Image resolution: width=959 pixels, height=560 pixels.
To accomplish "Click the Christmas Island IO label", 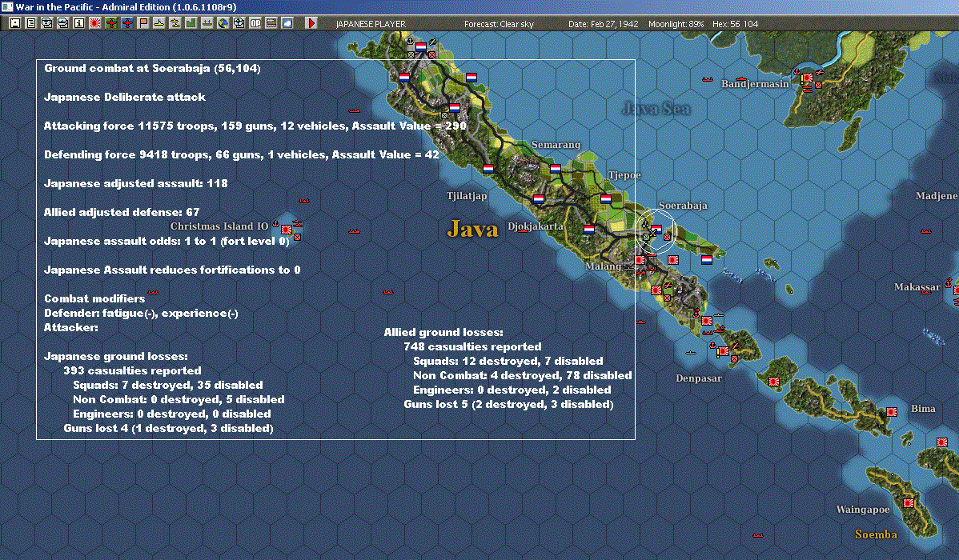I will click(x=219, y=226).
